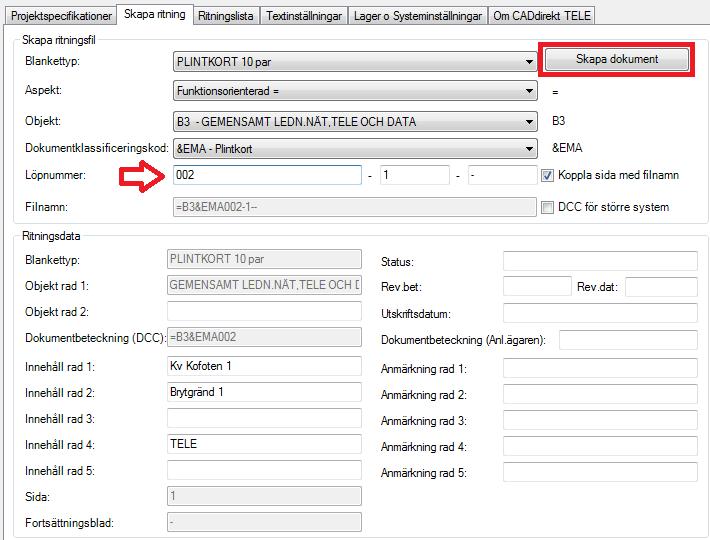Click the Anmärkning rad 1 field

click(600, 368)
